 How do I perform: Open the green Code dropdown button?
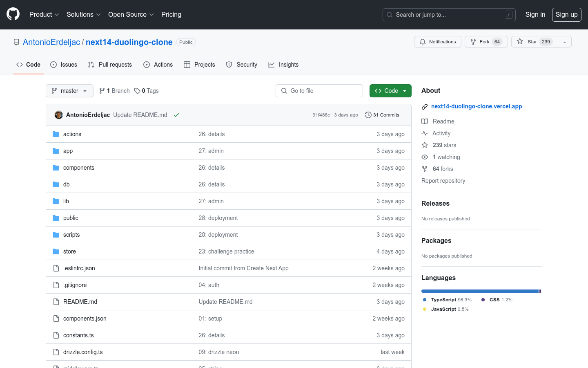pos(390,91)
